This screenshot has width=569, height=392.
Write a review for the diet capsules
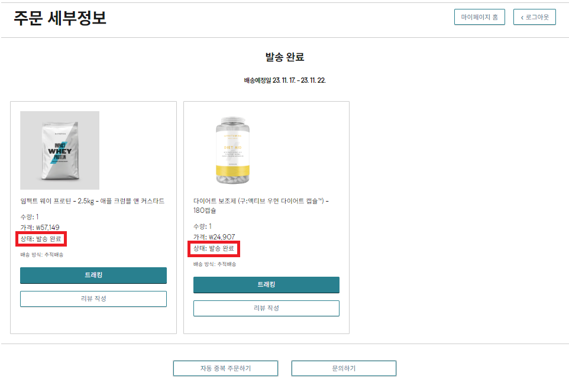pyautogui.click(x=266, y=308)
